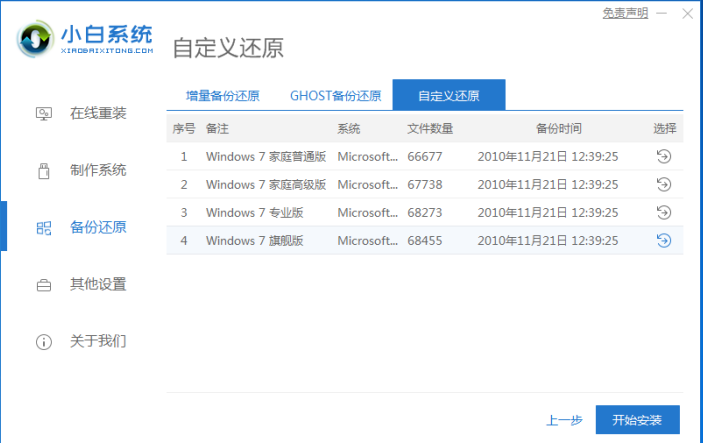Click the 小白系统 logo
The width and height of the screenshot is (703, 443).
pyautogui.click(x=87, y=38)
